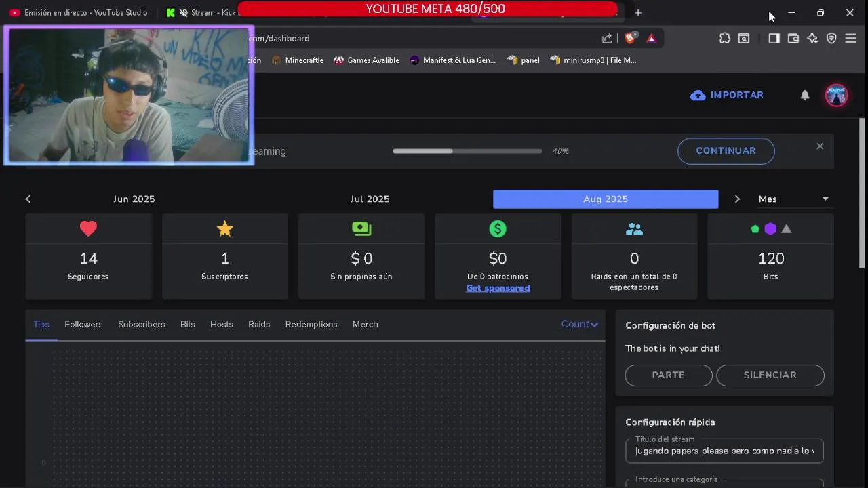Switch to the Bits chart tab
Viewport: 868px width, 488px height.
(188, 324)
